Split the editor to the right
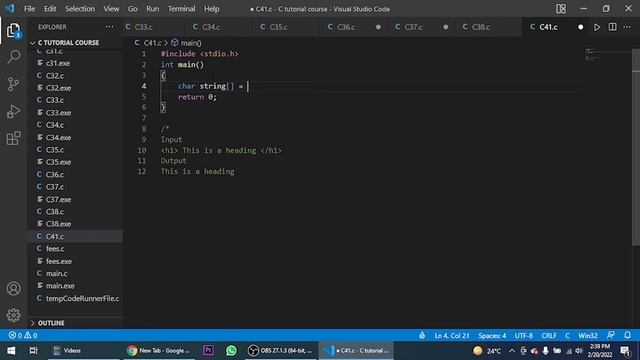This screenshot has height=360, width=640. (x=612, y=27)
